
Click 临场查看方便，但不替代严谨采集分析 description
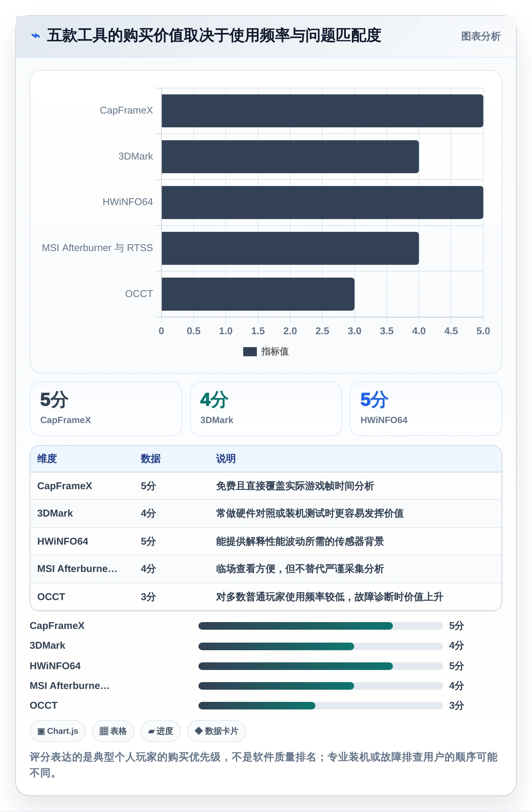pyautogui.click(x=300, y=569)
